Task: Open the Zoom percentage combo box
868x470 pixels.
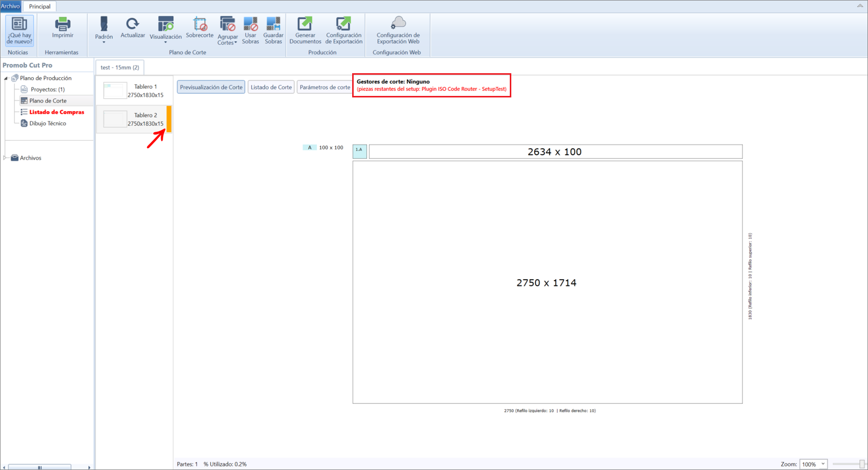Action: pyautogui.click(x=813, y=464)
